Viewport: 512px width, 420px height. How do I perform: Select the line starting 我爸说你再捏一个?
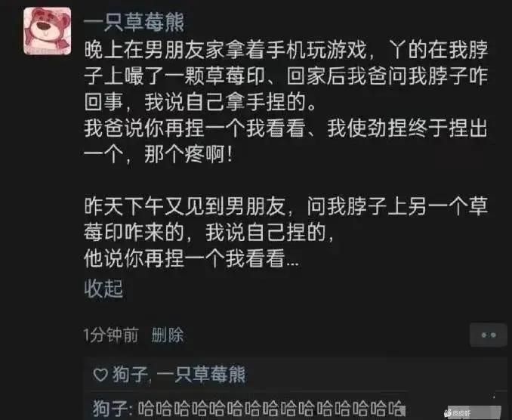(x=286, y=128)
